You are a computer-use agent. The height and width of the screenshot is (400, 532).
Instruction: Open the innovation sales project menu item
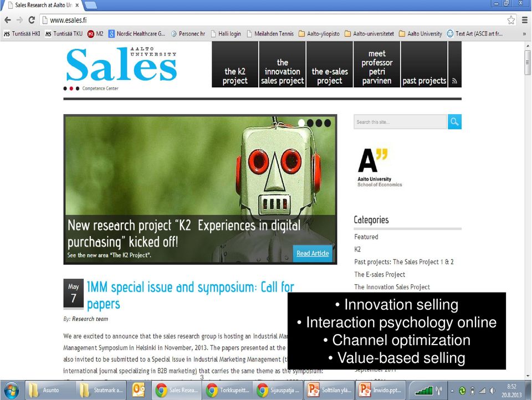tap(282, 64)
